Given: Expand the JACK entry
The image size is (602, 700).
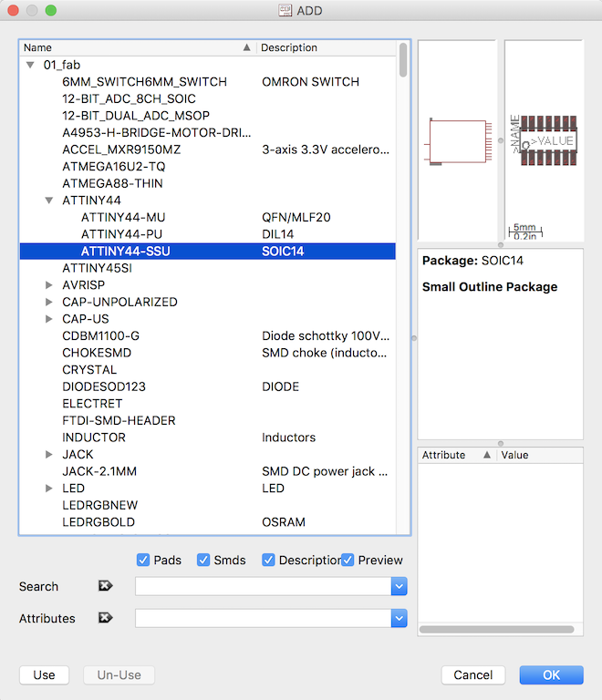Looking at the screenshot, I should pyautogui.click(x=49, y=454).
